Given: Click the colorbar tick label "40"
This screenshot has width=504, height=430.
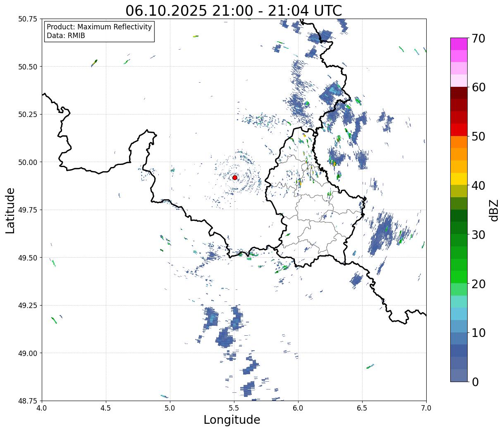Looking at the screenshot, I should coord(478,185).
